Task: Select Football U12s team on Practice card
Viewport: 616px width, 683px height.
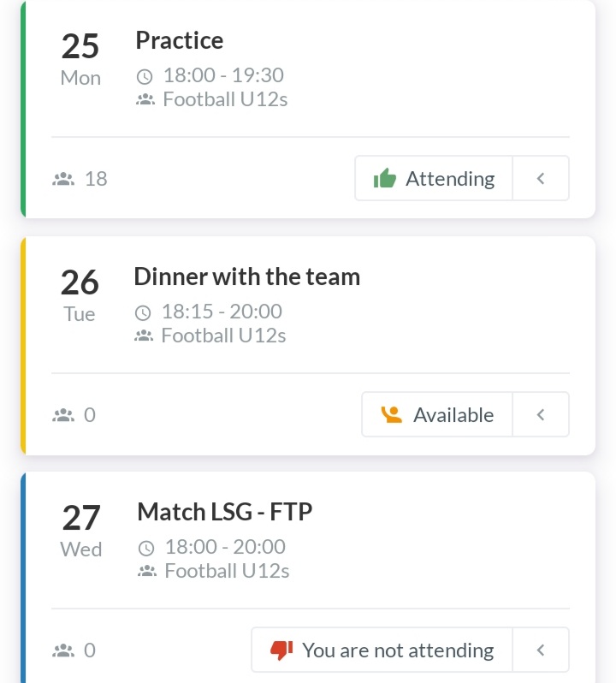Action: click(225, 99)
